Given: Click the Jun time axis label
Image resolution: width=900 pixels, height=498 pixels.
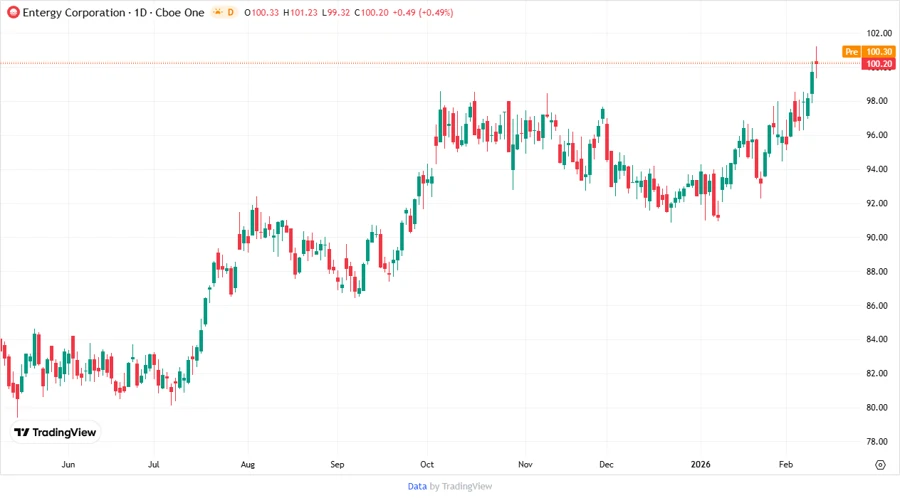Looking at the screenshot, I should (x=68, y=464).
